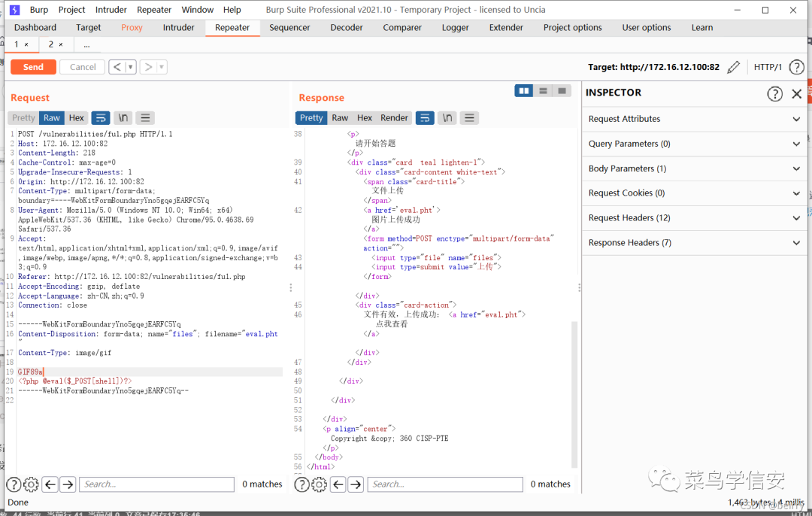
Task: Close the Inspector panel
Action: pyautogui.click(x=796, y=94)
